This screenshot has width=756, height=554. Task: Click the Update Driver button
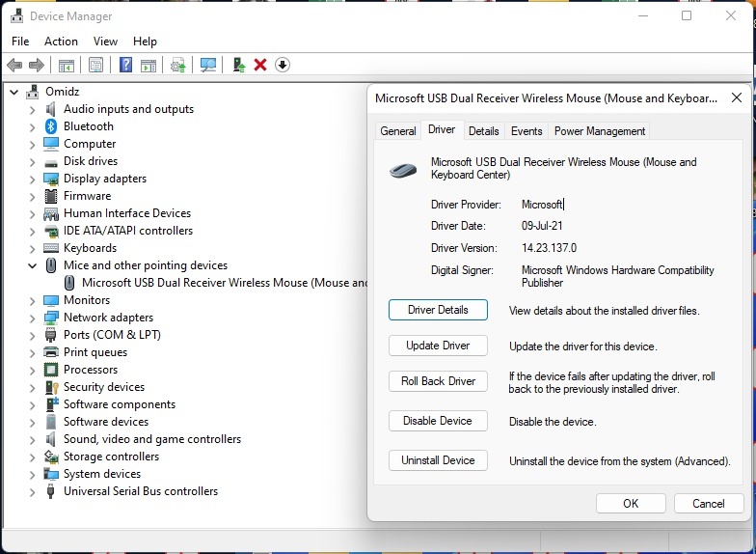[438, 346]
